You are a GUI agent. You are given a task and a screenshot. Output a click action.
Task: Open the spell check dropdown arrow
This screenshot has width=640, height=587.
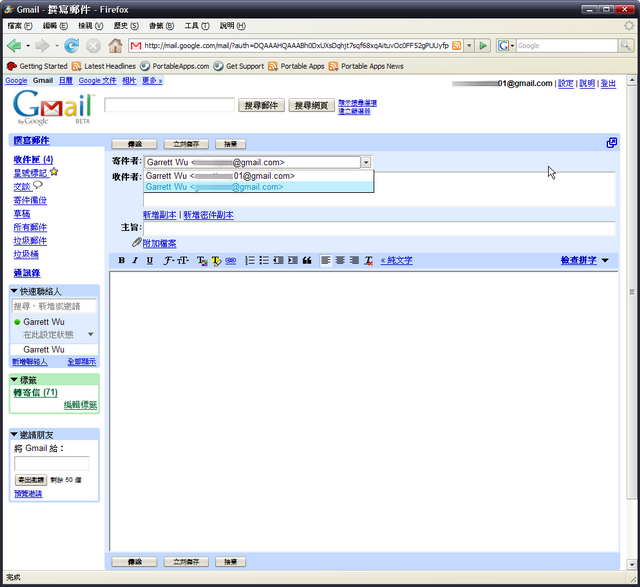[x=605, y=260]
